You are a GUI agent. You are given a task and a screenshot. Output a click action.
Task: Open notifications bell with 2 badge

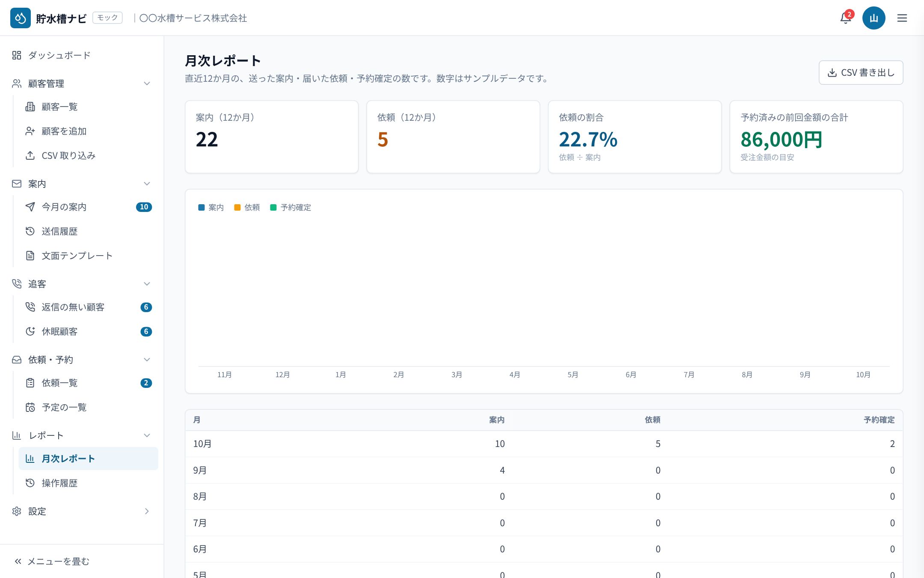pyautogui.click(x=846, y=18)
